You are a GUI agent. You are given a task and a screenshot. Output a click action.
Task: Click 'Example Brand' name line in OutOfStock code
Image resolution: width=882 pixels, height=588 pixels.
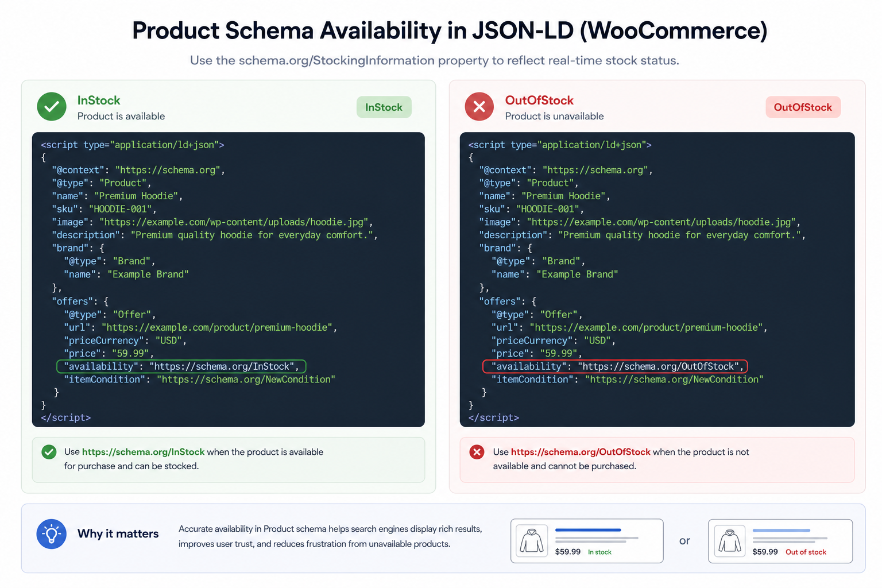[x=555, y=274]
